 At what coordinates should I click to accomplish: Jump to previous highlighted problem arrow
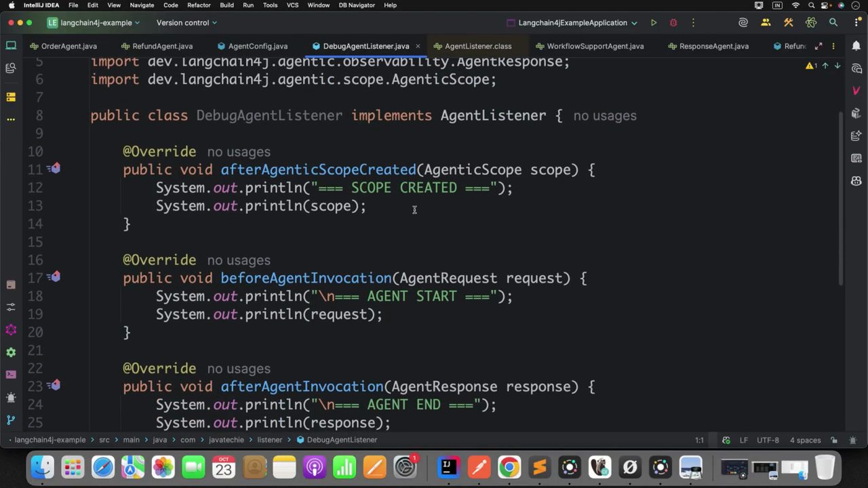click(x=825, y=66)
